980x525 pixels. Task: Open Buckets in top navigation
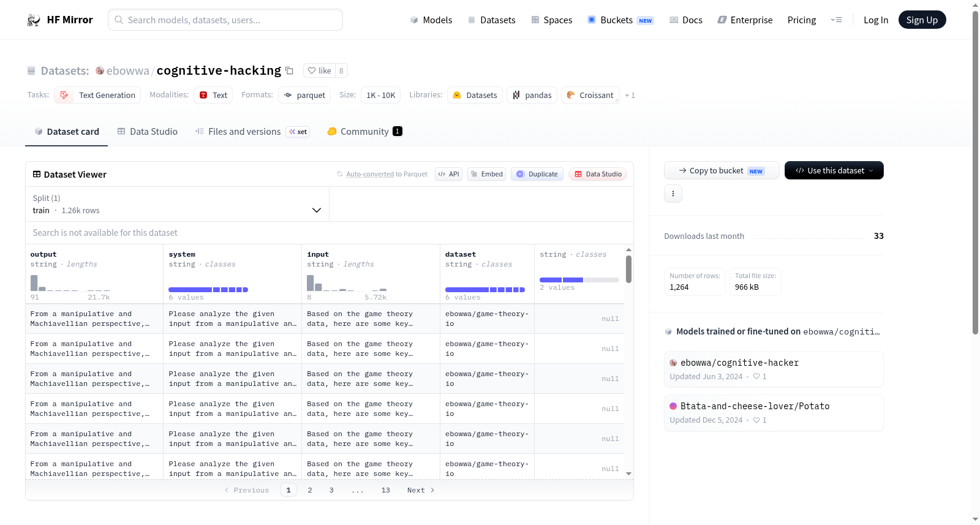[620, 20]
